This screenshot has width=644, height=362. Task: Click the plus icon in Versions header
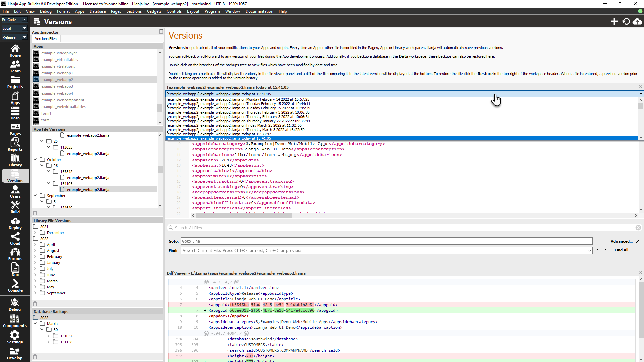point(614,22)
